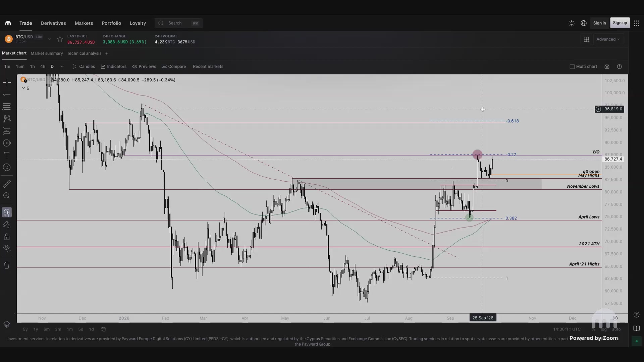Click the Sign in button

[599, 23]
